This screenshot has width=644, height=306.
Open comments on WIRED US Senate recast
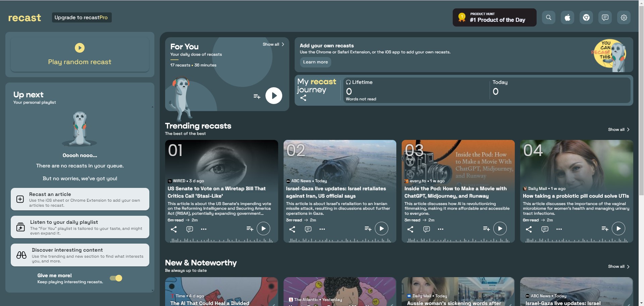[189, 229]
